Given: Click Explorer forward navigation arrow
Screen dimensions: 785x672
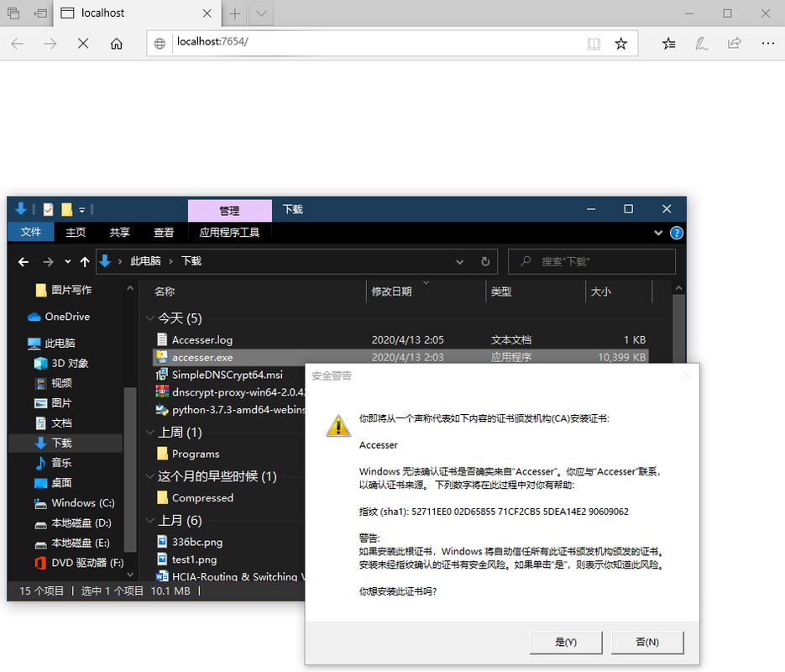Looking at the screenshot, I should [48, 261].
